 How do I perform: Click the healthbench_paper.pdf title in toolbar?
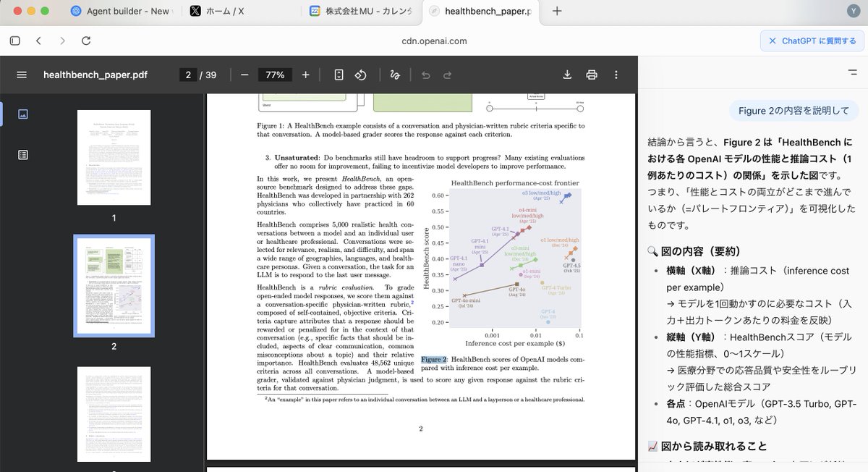(x=95, y=75)
